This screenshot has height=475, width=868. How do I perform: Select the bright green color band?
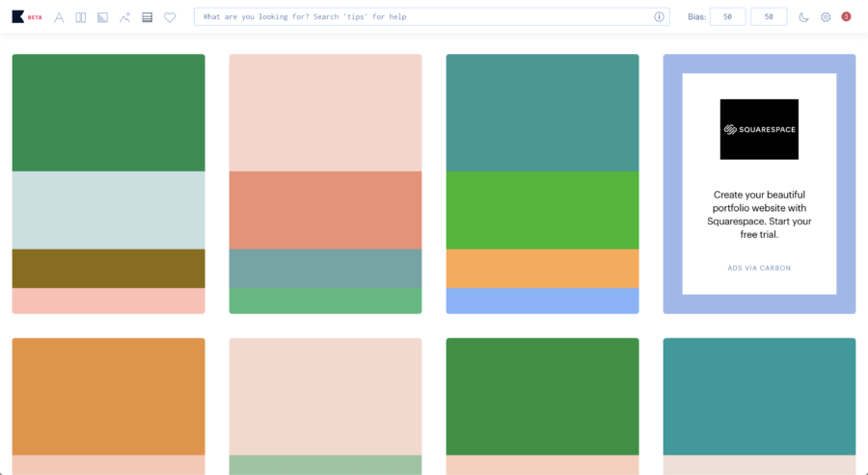542,210
